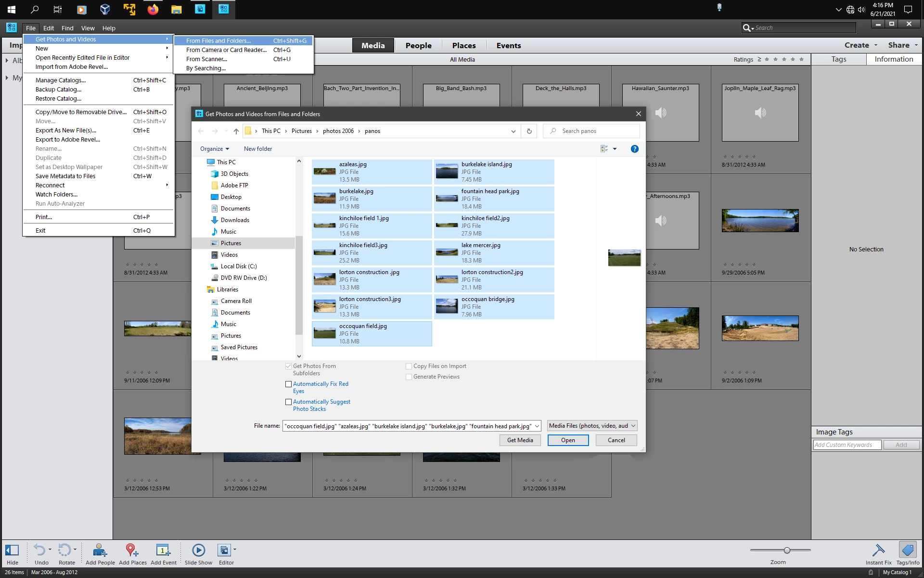Select the lake mercer.jpg file
The width and height of the screenshot is (924, 578).
[x=494, y=253]
